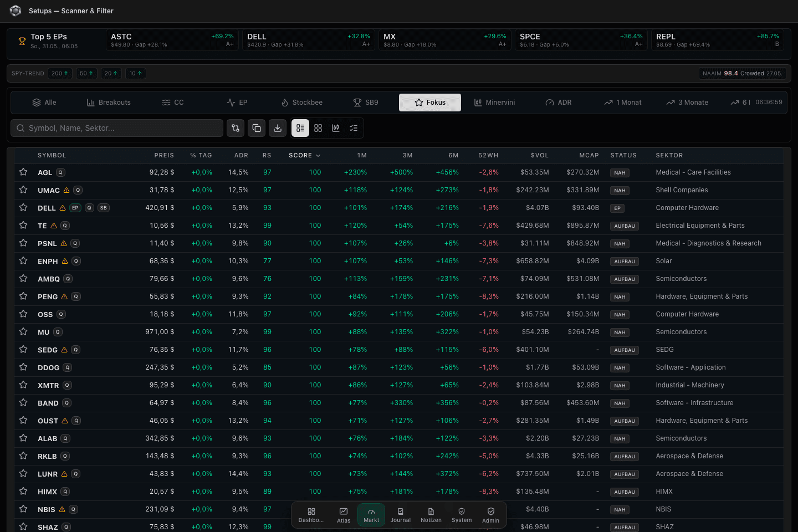Image resolution: width=798 pixels, height=532 pixels.
Task: Switch to candlestick chart view
Action: pyautogui.click(x=336, y=128)
